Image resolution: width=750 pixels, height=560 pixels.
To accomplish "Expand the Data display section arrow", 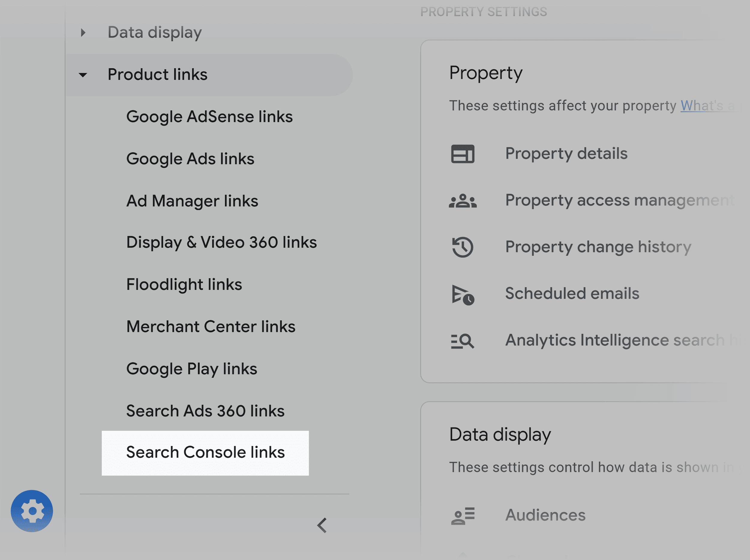I will [83, 32].
